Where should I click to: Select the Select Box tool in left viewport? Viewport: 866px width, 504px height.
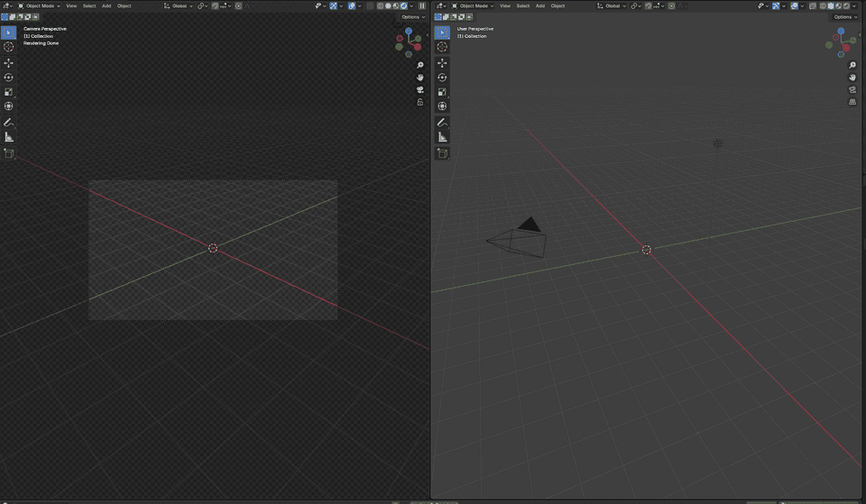point(8,32)
